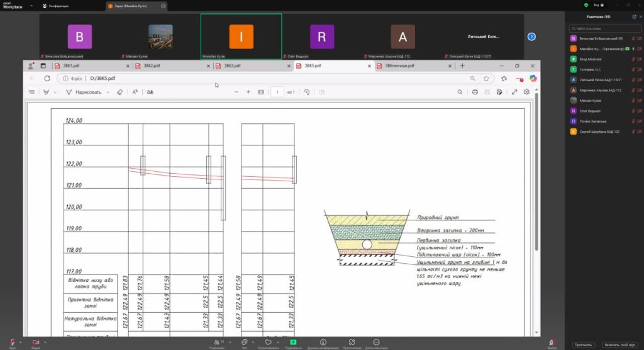The height and width of the screenshot is (350, 644).
Task: Open PDF settings gear icon
Action: [527, 92]
